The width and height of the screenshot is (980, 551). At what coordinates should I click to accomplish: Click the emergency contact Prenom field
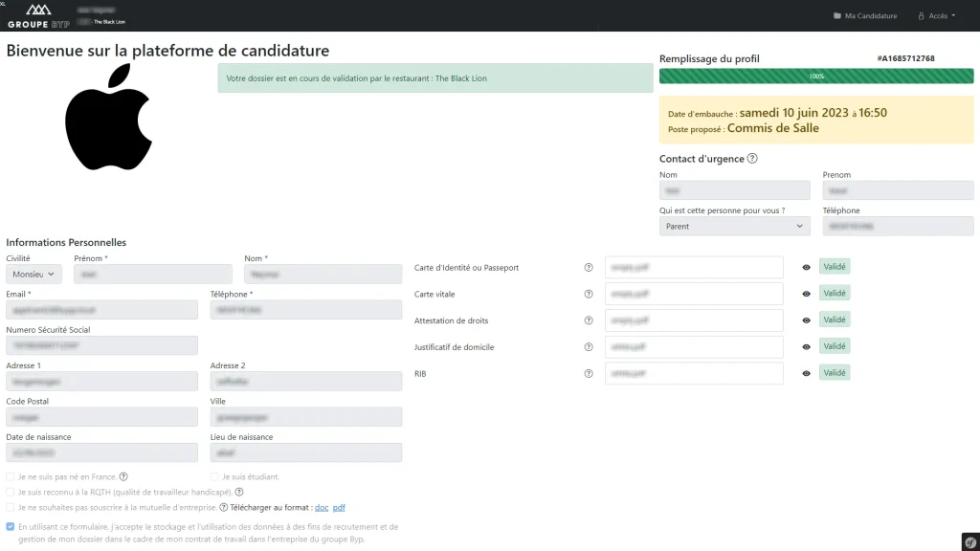pos(898,190)
